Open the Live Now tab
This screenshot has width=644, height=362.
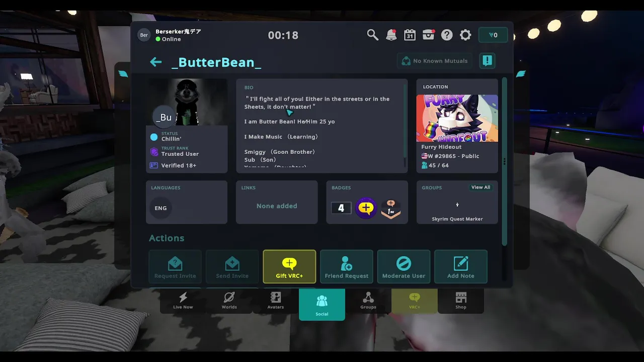coord(183,301)
